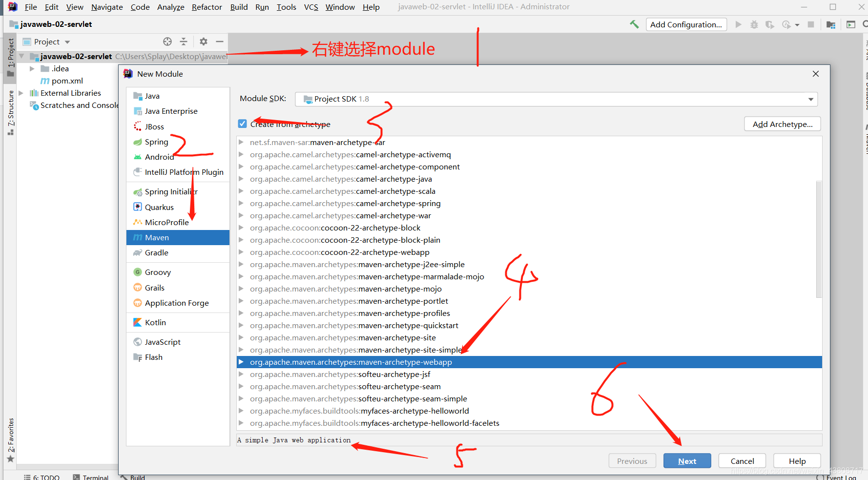Close the New Module dialog
868x480 pixels.
[x=816, y=74]
